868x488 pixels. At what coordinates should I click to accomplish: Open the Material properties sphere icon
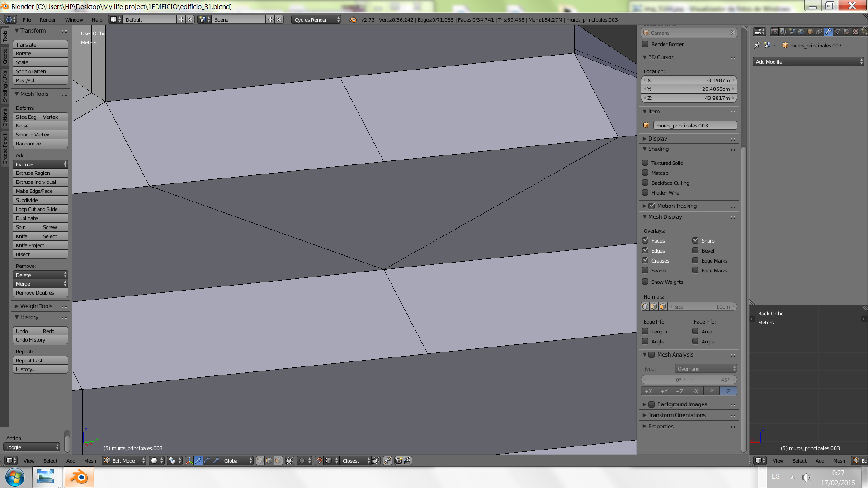tap(846, 32)
